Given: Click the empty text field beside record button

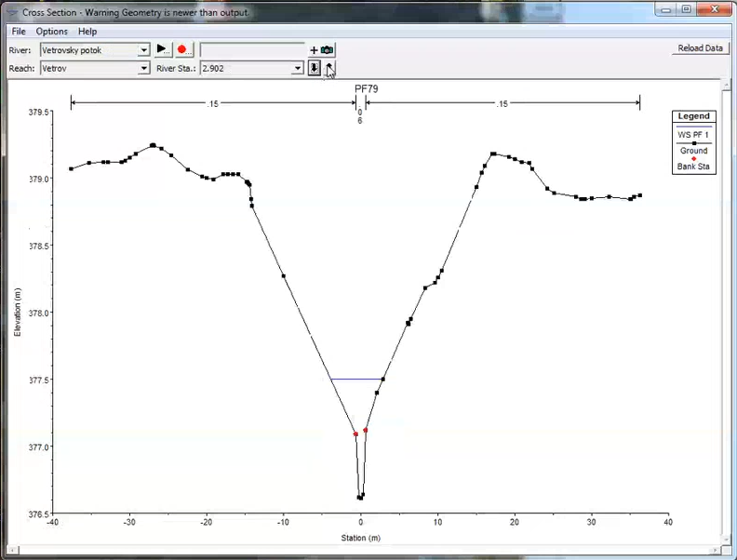Looking at the screenshot, I should 252,49.
